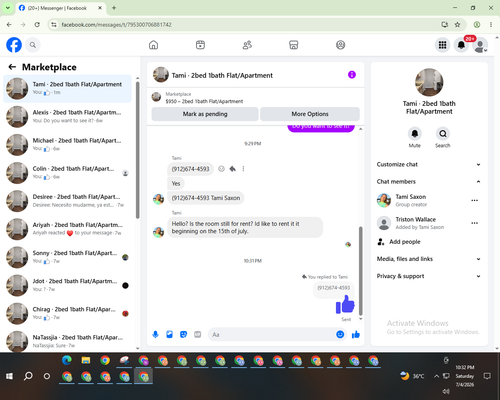The width and height of the screenshot is (500, 400).
Task: Open Windows Start menu
Action: 9,376
